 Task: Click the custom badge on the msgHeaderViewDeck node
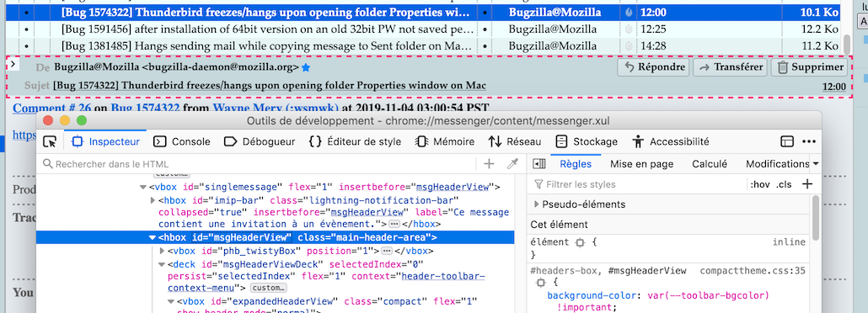click(269, 288)
